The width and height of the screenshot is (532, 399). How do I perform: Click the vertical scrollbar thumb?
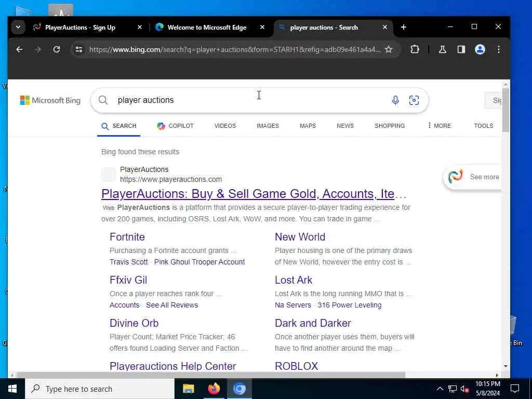506,110
